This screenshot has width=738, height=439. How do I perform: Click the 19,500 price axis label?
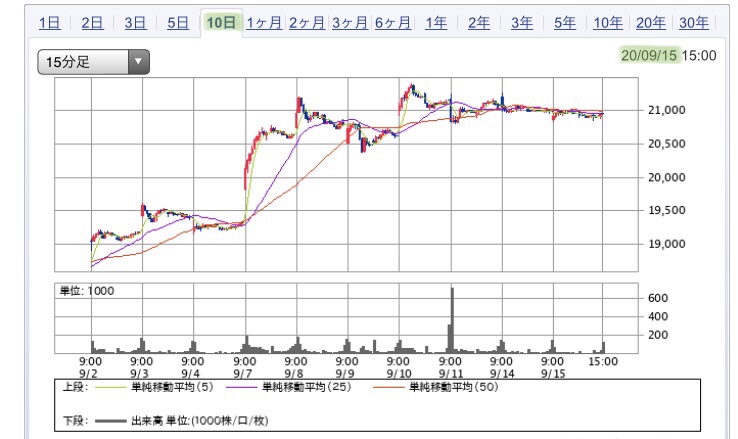click(x=666, y=210)
